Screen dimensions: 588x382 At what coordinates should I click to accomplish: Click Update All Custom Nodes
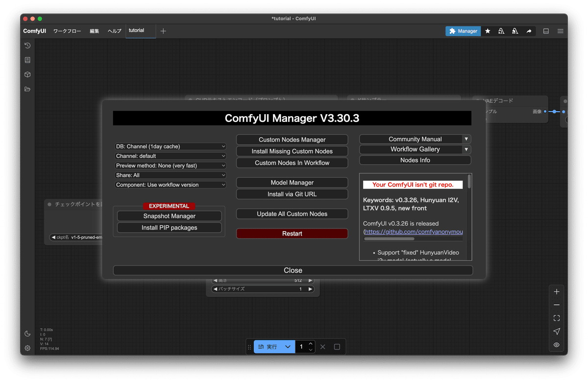(x=292, y=214)
